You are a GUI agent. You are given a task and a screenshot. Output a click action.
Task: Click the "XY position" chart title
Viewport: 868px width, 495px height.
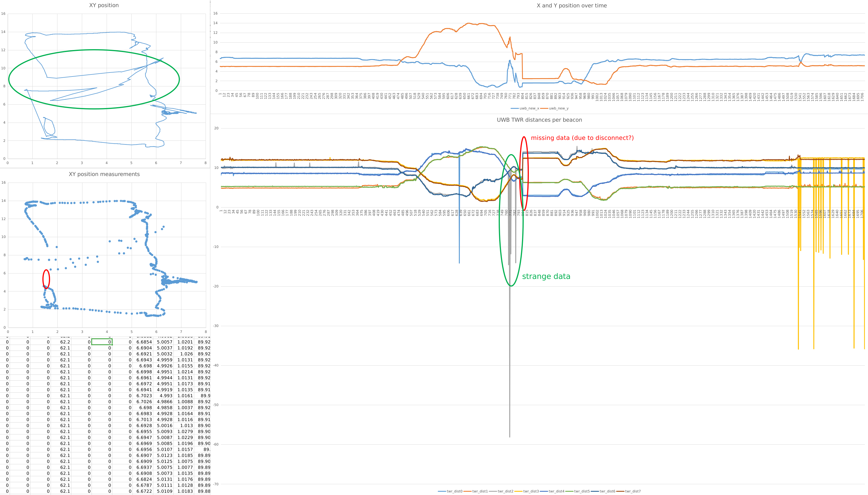pyautogui.click(x=104, y=5)
